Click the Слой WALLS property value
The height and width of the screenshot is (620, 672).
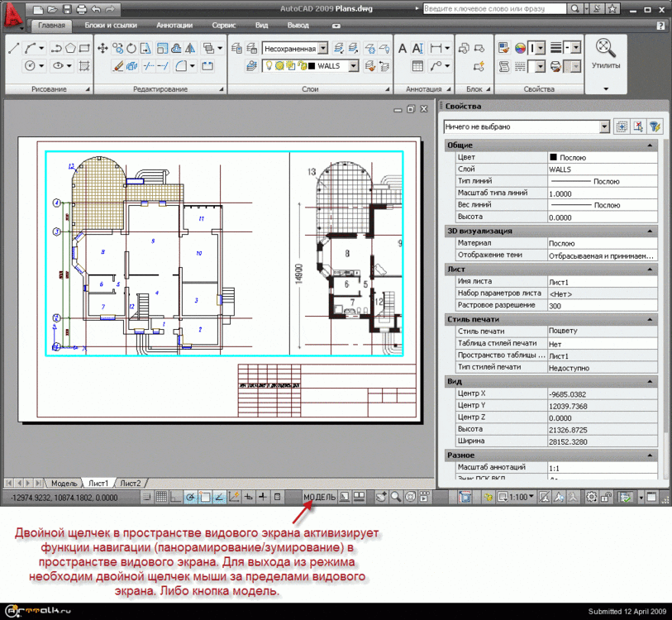(602, 169)
